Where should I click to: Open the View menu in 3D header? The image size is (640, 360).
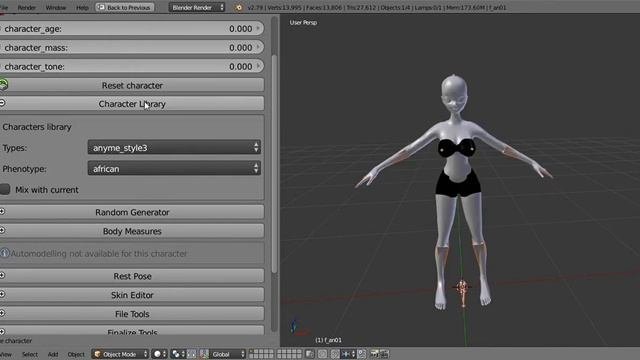[6, 354]
